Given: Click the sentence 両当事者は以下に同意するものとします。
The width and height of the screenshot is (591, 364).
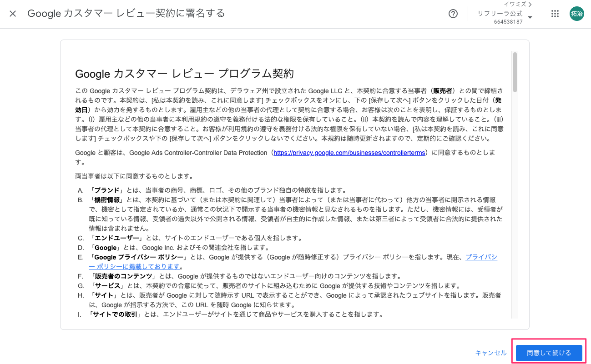Looking at the screenshot, I should tap(135, 176).
